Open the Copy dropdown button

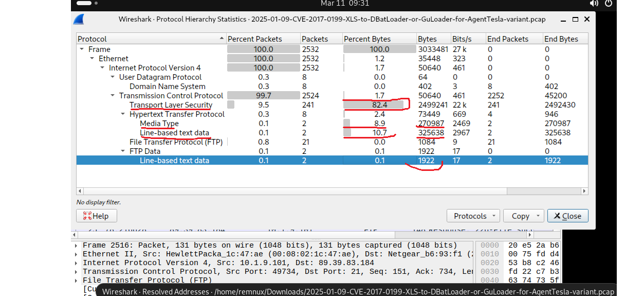[524, 216]
